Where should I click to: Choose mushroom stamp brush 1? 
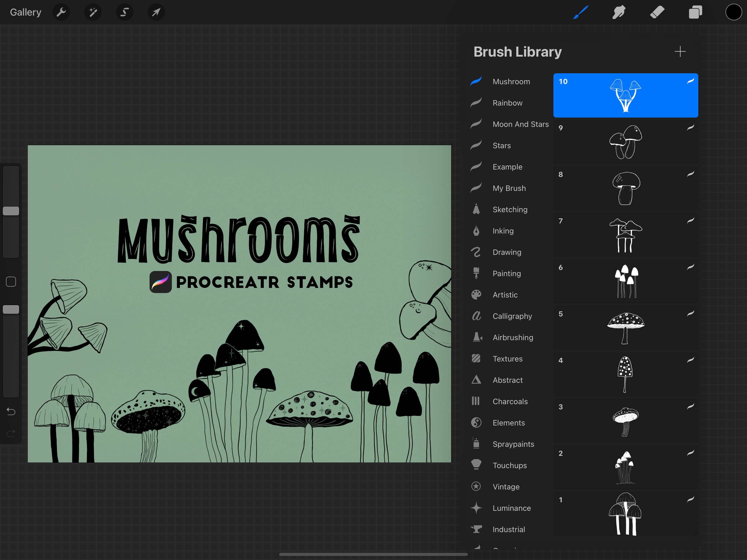click(625, 514)
